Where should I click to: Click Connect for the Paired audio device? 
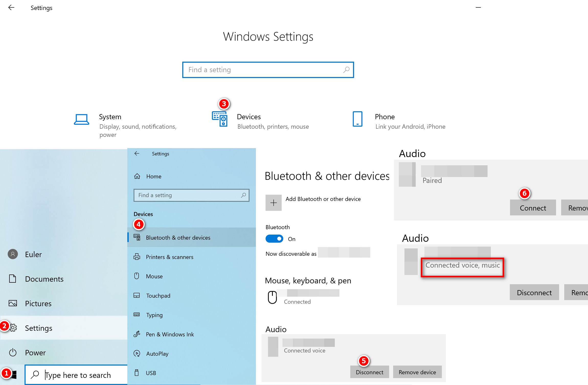click(533, 208)
